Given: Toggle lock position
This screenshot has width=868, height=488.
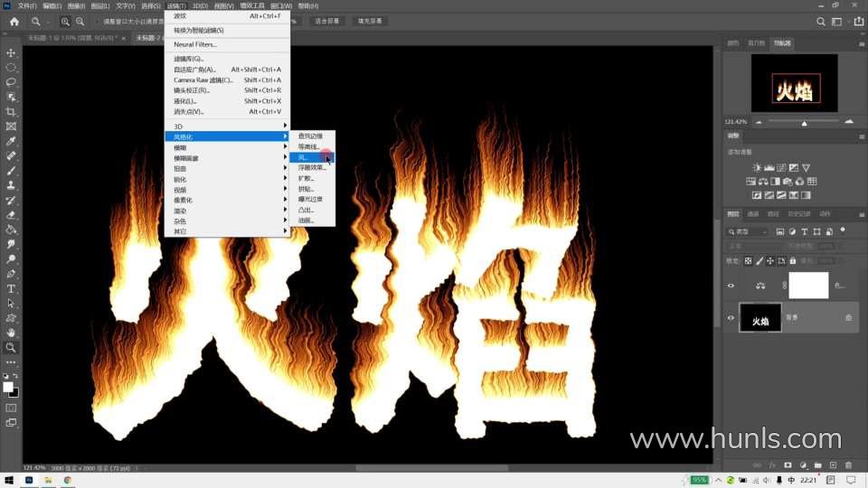Looking at the screenshot, I should point(770,260).
